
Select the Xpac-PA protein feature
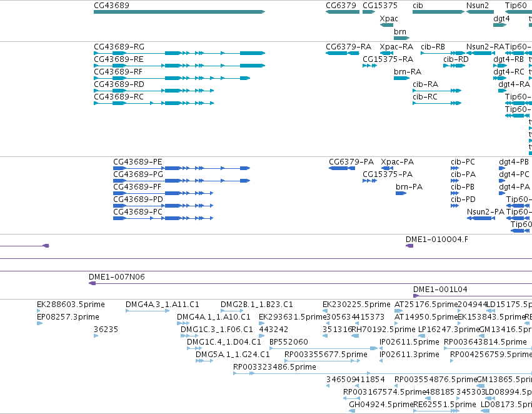click(387, 168)
